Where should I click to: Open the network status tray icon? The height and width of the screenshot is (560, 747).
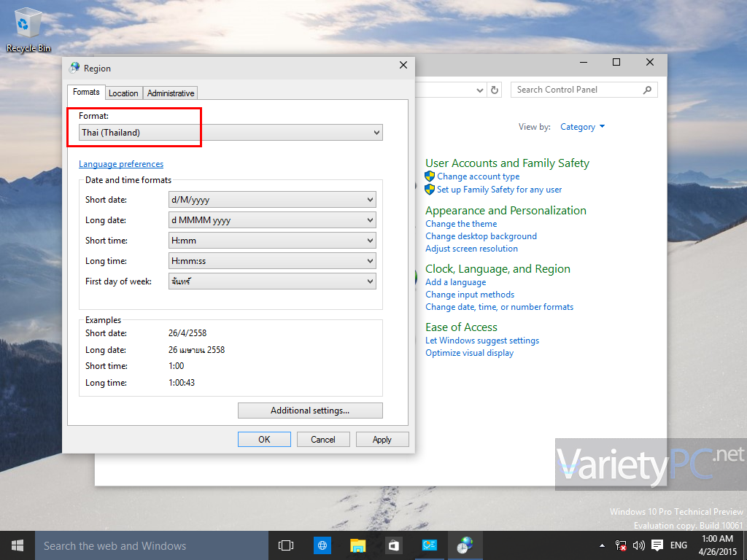tap(620, 545)
